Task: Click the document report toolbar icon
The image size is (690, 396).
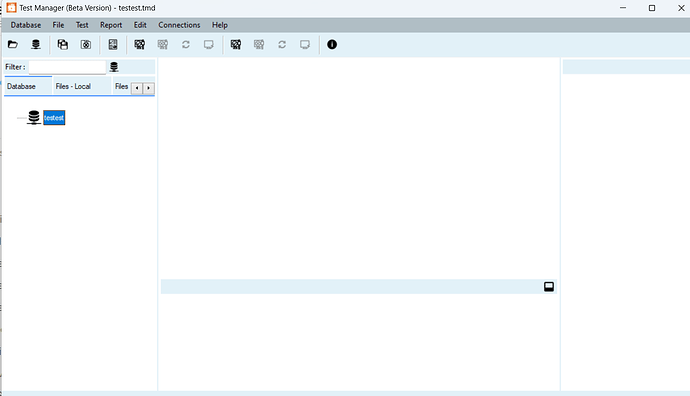Action: click(113, 44)
